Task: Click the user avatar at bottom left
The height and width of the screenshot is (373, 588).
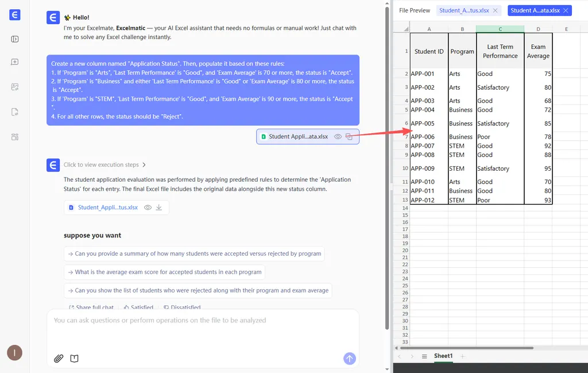Action: 14,353
